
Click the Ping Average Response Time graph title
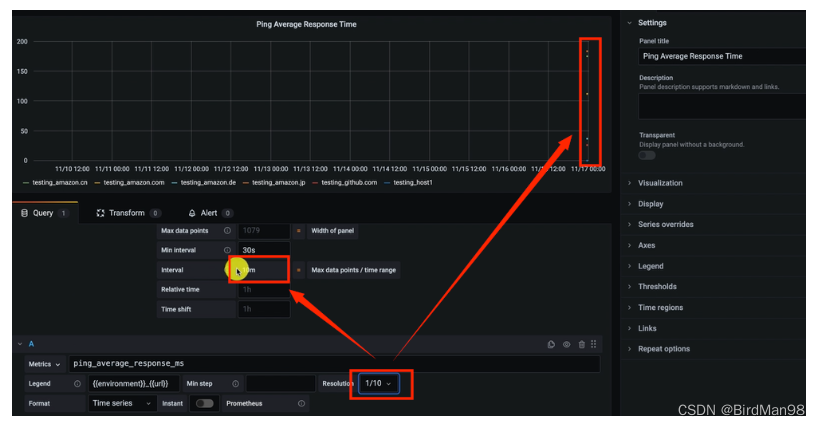click(x=306, y=24)
